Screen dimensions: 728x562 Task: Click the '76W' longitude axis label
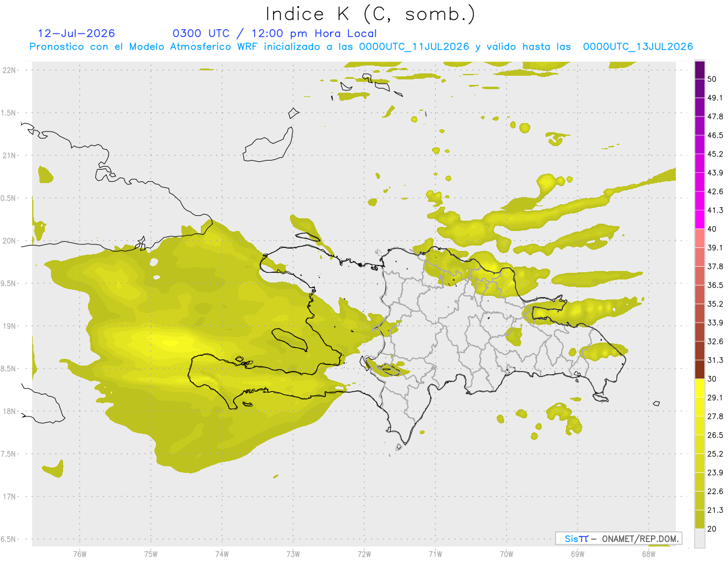coord(79,553)
